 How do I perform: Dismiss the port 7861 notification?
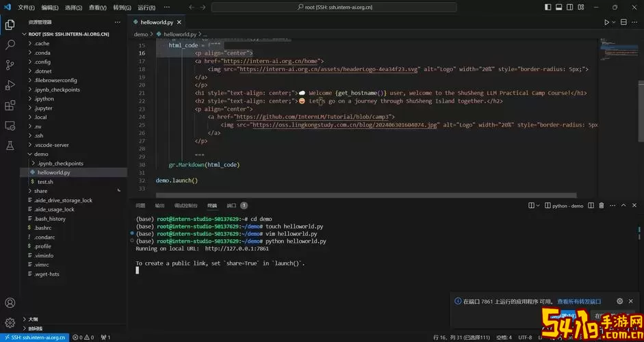[x=631, y=301]
